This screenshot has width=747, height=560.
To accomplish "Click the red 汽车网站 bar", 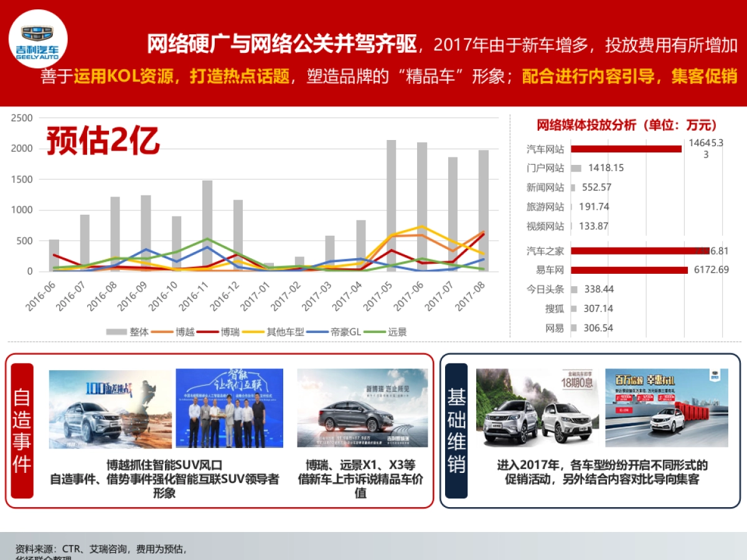I will click(x=626, y=149).
